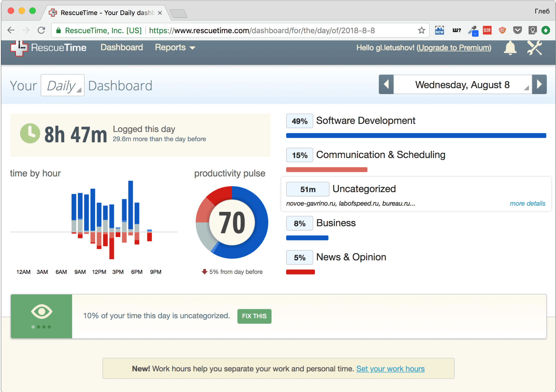Image resolution: width=556 pixels, height=392 pixels.
Task: Open the Software Development category
Action: (366, 121)
